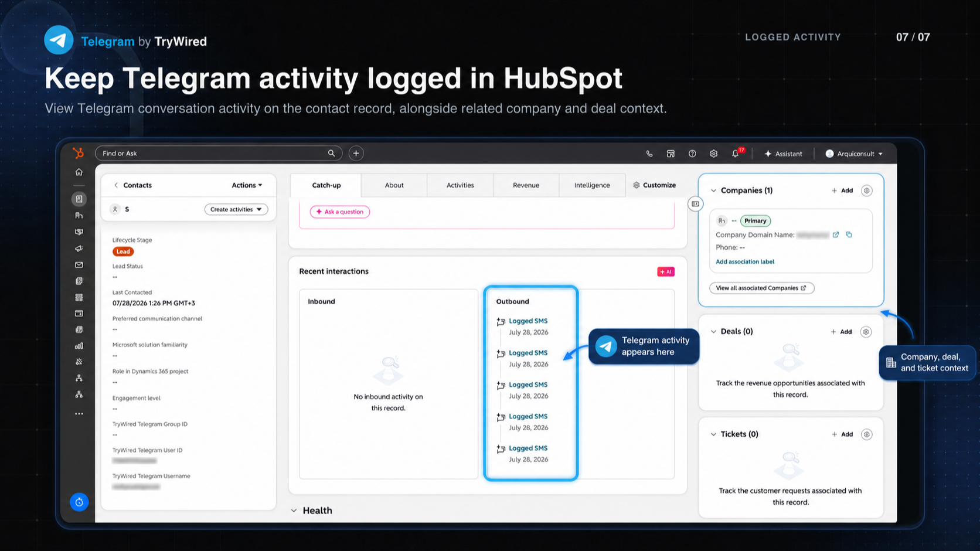This screenshot has height=551, width=980.
Task: Switch to the Revenue tab
Action: (526, 185)
